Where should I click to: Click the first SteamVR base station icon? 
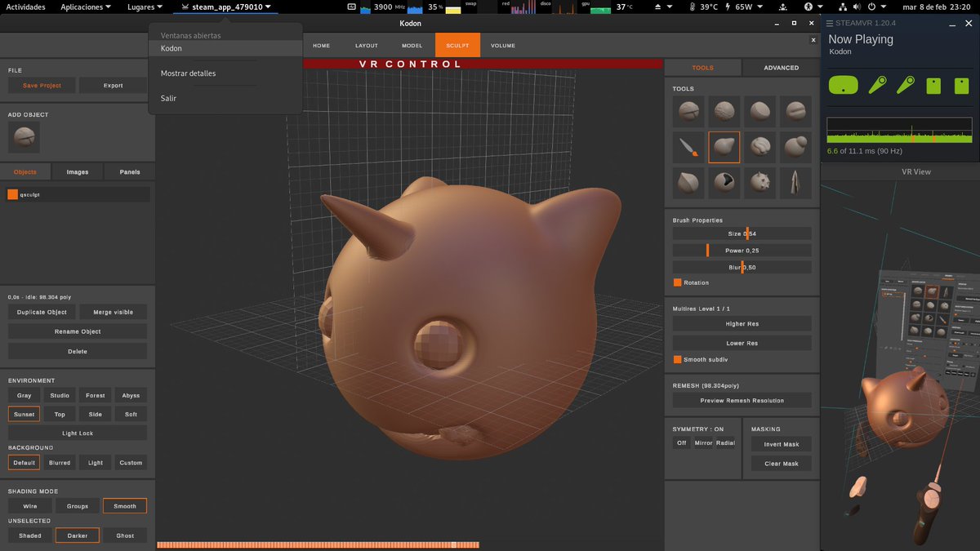(934, 85)
